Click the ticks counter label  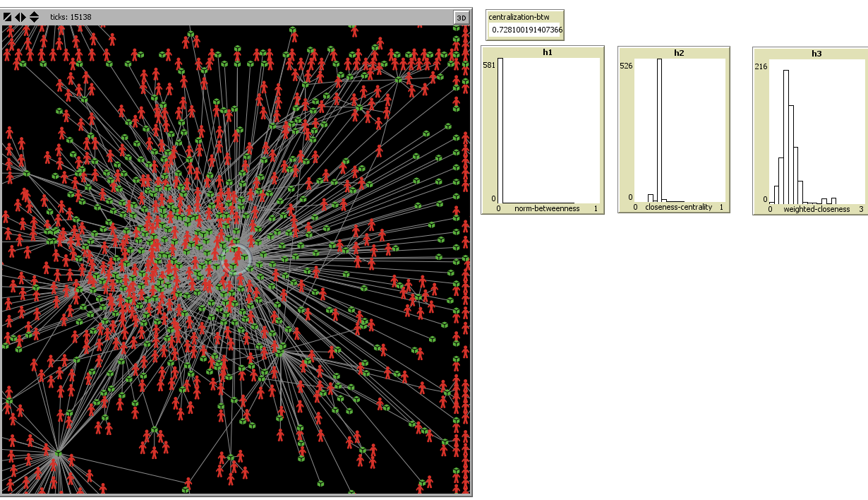(x=71, y=17)
